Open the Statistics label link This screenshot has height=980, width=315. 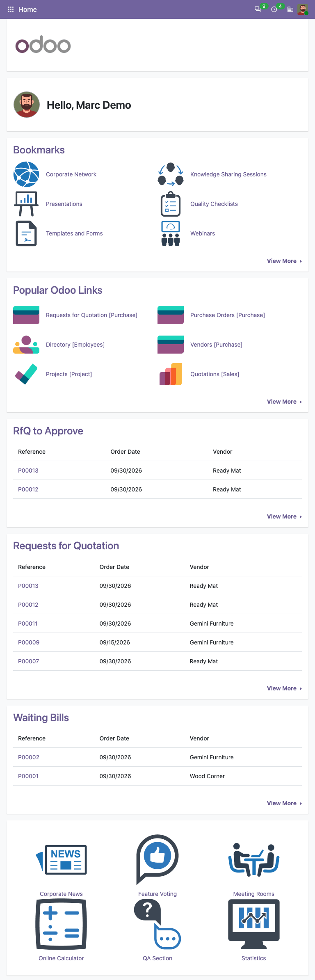point(254,958)
